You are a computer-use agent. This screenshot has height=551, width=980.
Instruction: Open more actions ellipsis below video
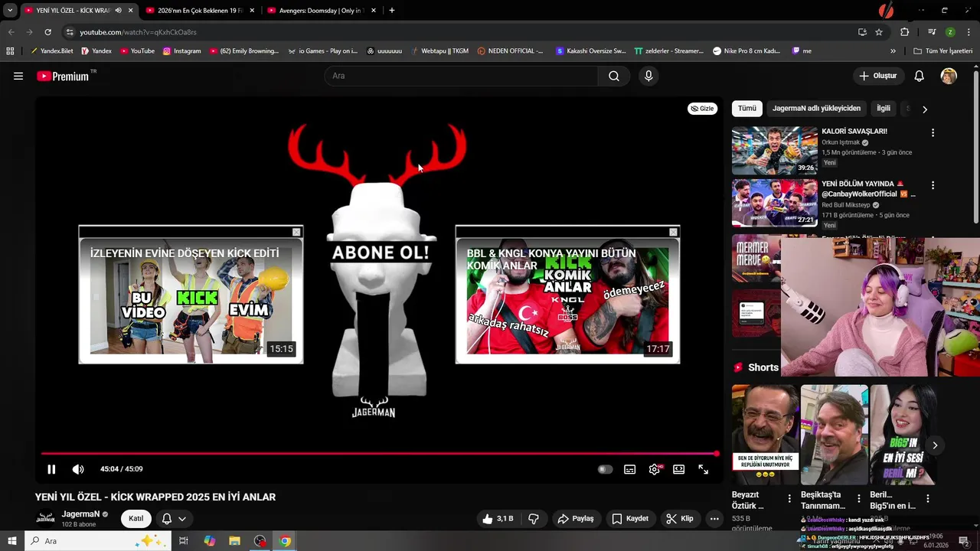coord(714,519)
